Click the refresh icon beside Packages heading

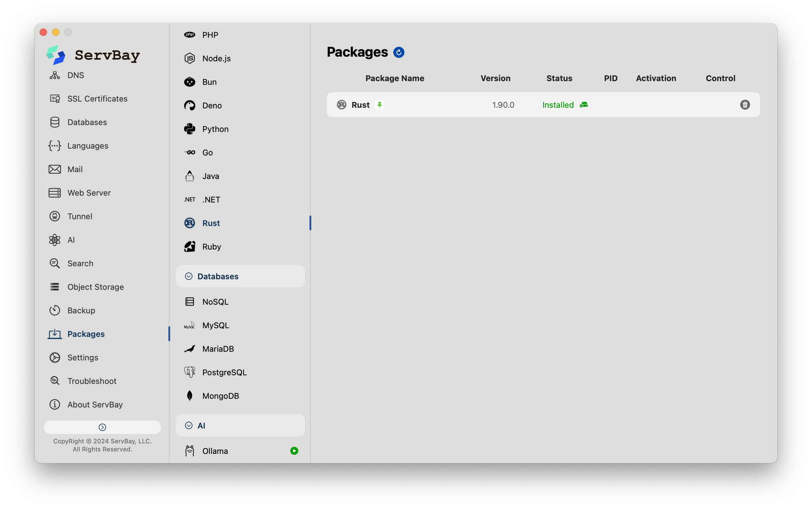click(x=399, y=53)
